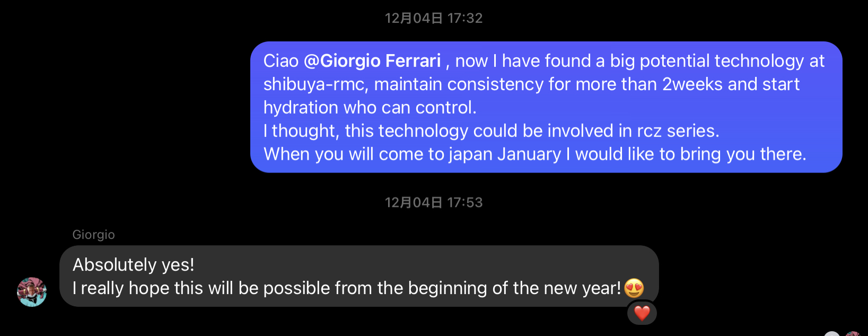
Task: Click the 12月04日 17:32 timestamp
Action: pos(434,18)
